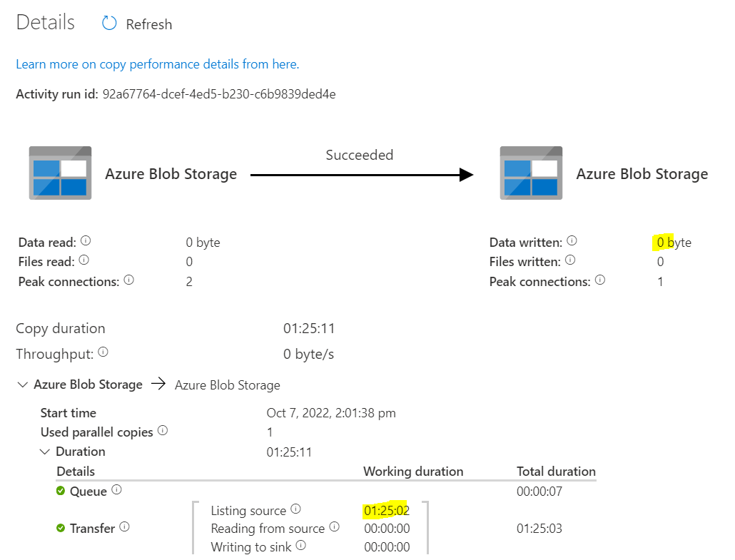Click the green checkmark next to Queue
Screen dimensions: 735x560
point(62,490)
